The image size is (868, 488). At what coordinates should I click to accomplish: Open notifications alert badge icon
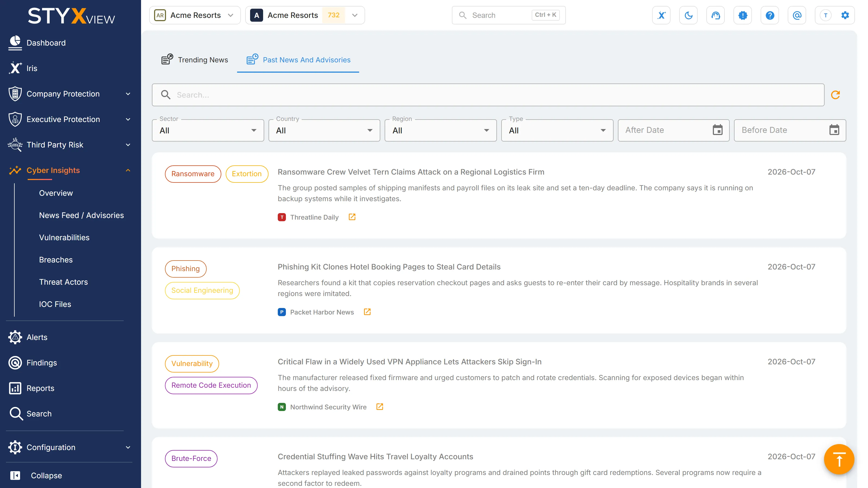(743, 15)
